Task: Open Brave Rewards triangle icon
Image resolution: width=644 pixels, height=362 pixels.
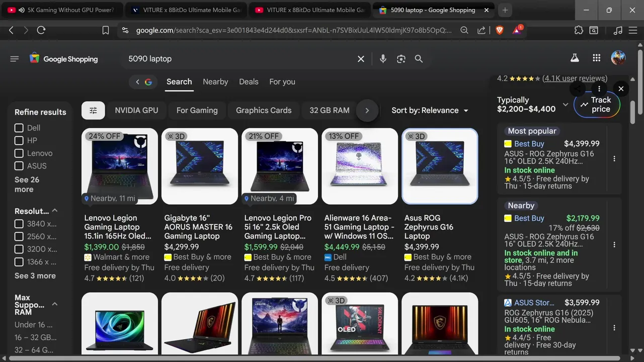Action: (517, 30)
